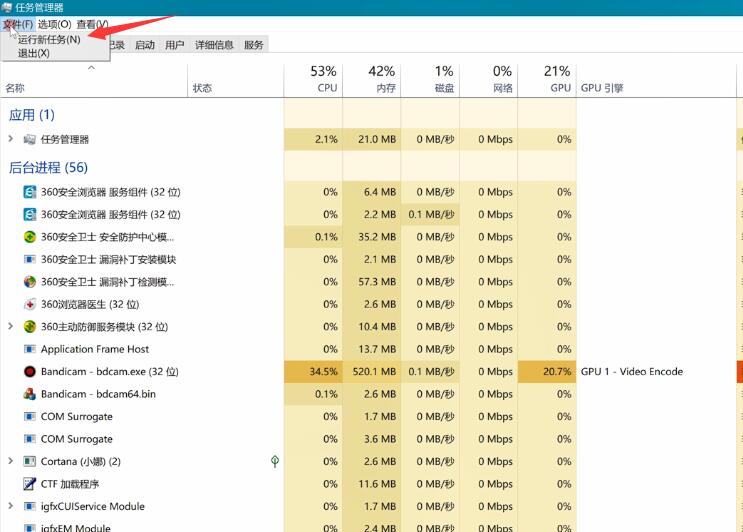Click the Bandicam bdcam64.bin icon
Screen dimensions: 743x532
pos(29,394)
